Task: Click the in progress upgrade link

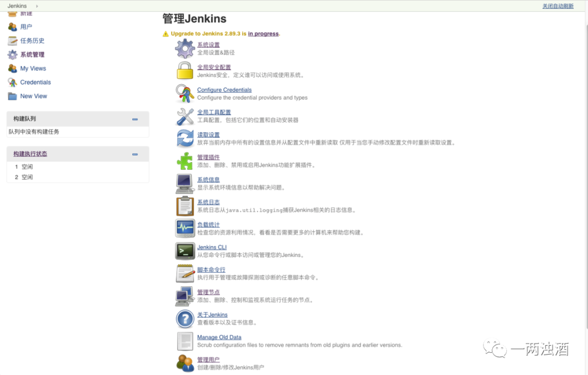Action: [x=264, y=33]
